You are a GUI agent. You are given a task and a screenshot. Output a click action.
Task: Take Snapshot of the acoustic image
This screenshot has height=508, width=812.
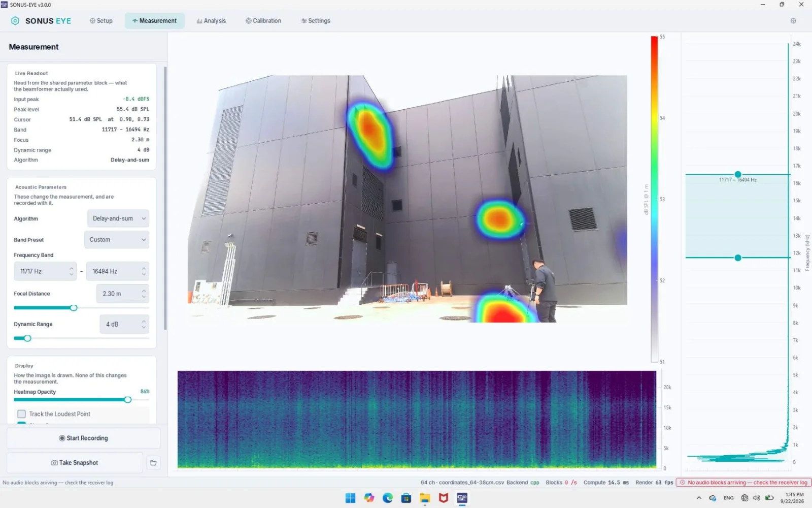pyautogui.click(x=75, y=463)
